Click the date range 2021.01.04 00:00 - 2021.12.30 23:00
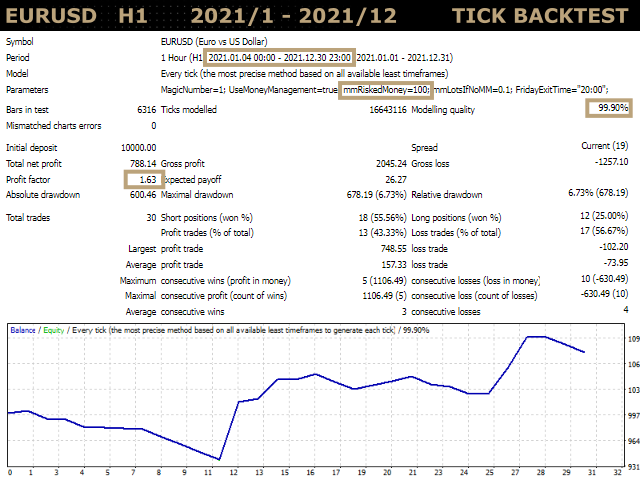The image size is (640, 480). point(280,58)
